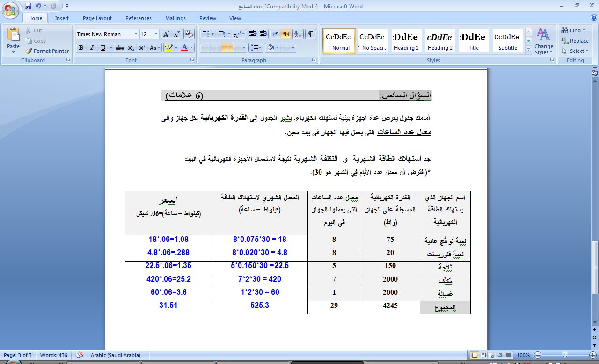Open underline style dropdown arrow
The height and width of the screenshot is (364, 599).
point(111,48)
